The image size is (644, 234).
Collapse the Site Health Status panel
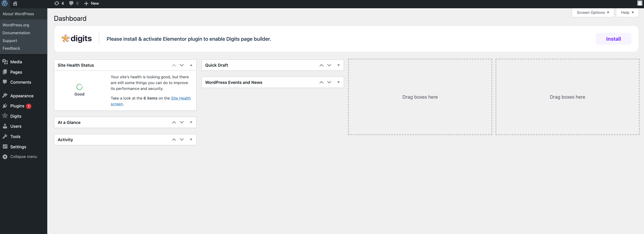[191, 65]
